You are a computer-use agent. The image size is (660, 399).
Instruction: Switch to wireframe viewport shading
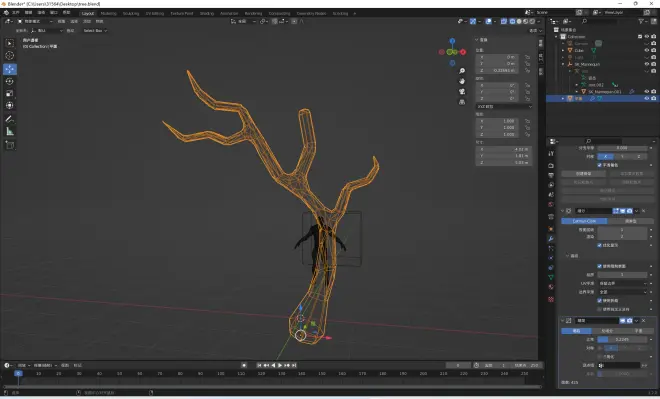point(512,21)
